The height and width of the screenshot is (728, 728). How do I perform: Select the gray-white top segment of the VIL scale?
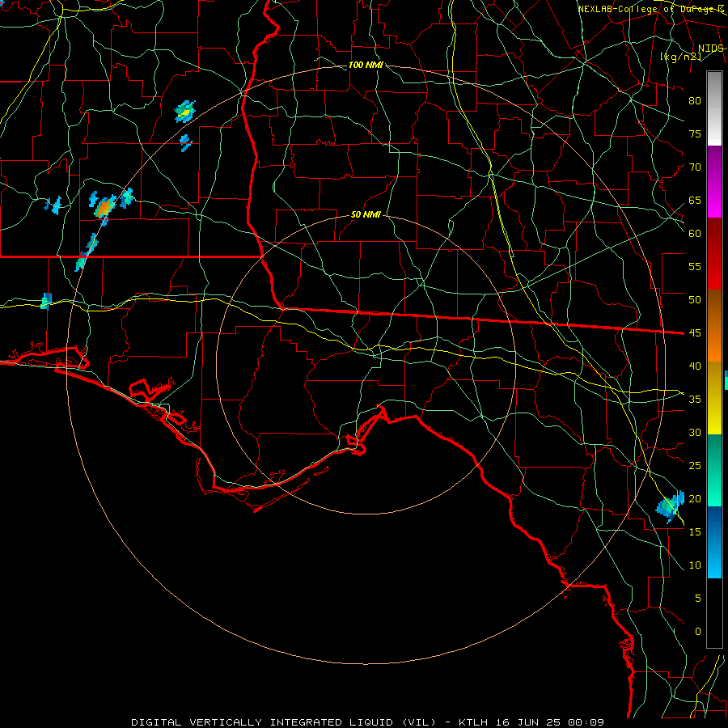(714, 108)
